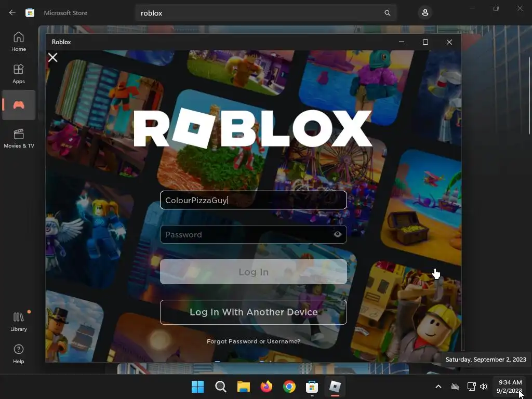Expand hidden system tray icons chevron
The width and height of the screenshot is (532, 399).
pos(438,387)
